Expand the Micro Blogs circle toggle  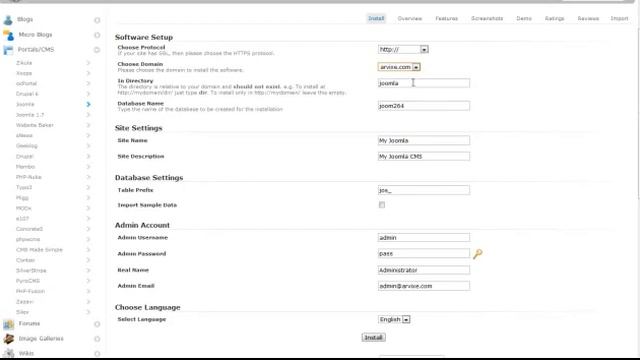97,35
